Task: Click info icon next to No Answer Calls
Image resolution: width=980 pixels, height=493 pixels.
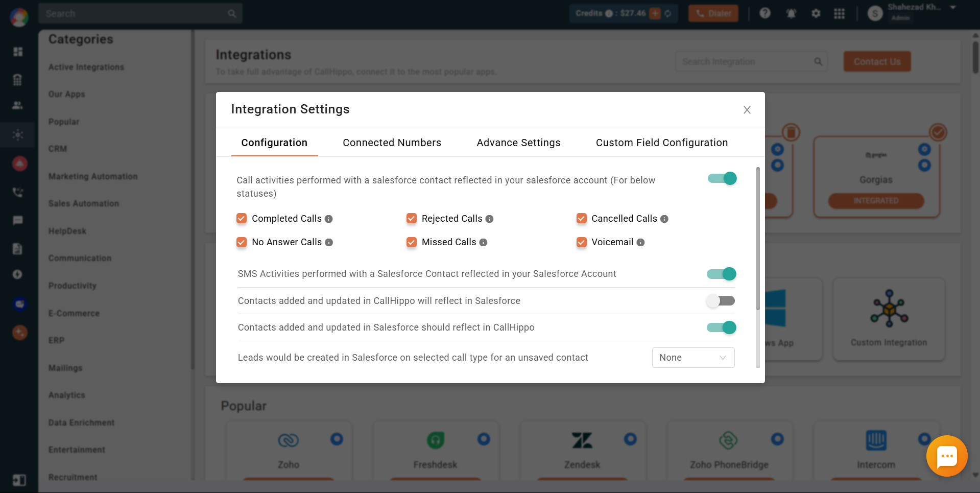Action: (x=329, y=242)
